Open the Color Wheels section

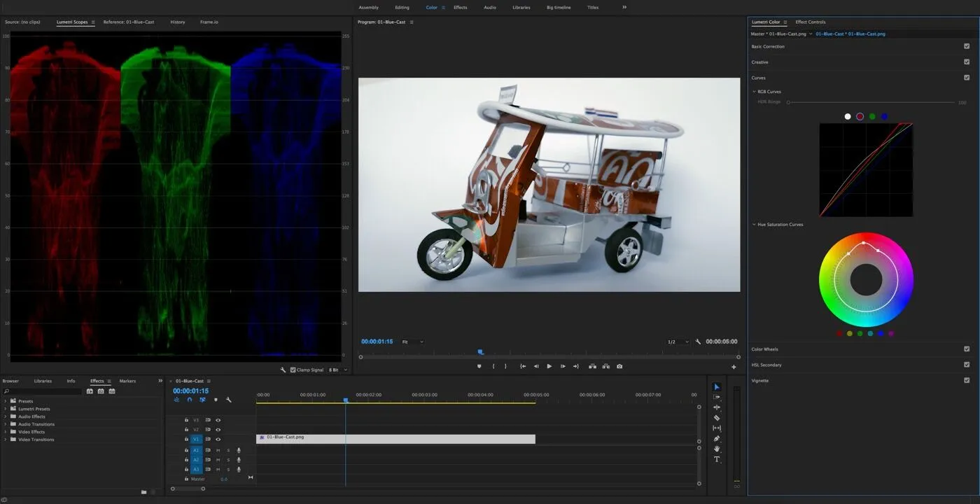tap(764, 349)
